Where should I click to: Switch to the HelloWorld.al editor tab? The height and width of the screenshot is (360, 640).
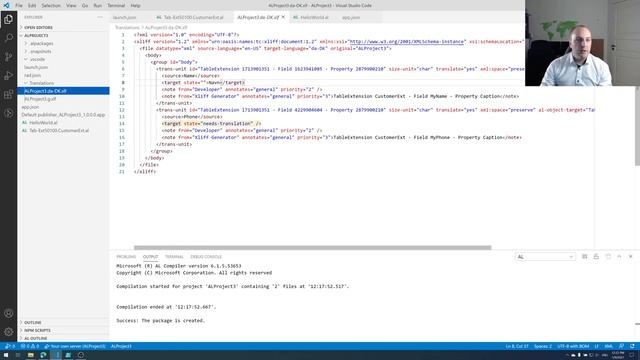point(314,18)
